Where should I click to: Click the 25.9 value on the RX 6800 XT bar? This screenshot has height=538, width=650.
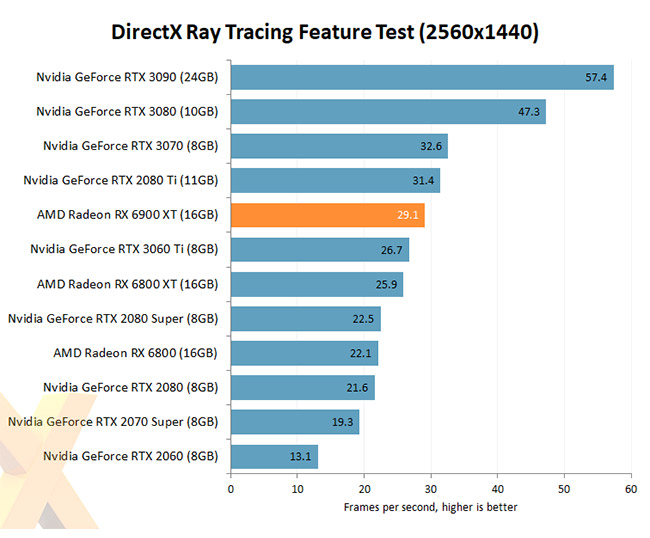click(386, 285)
